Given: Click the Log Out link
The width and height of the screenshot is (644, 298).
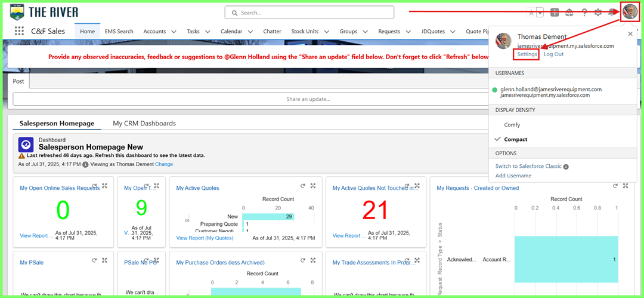Looking at the screenshot, I should coord(553,54).
